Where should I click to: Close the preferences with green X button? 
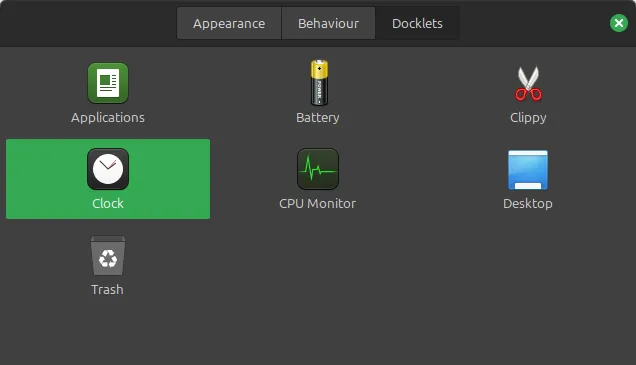tap(619, 23)
